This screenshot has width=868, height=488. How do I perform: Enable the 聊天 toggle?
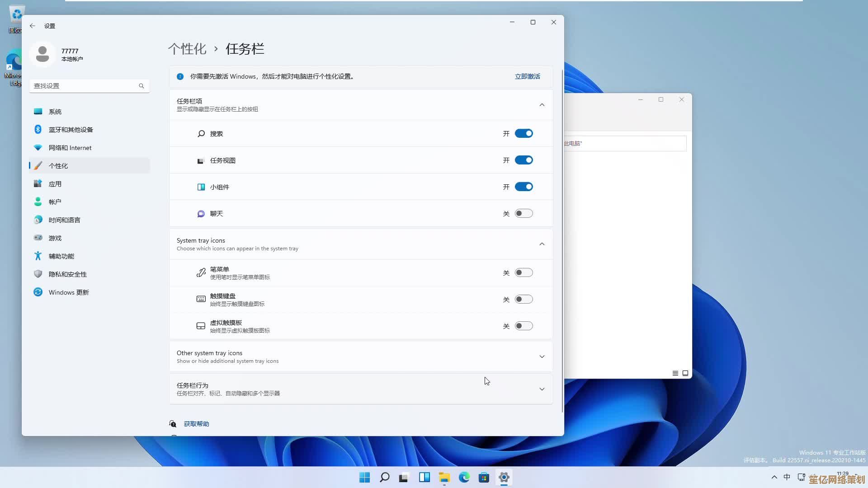524,213
